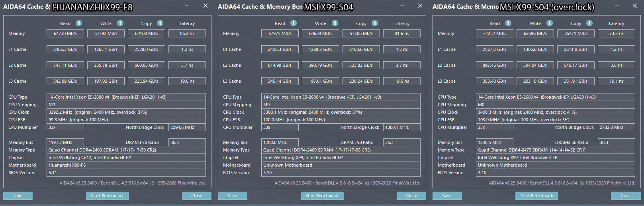Viewport: 644px width, 206px height.
Task: Close HUANANZHI X99-F8 window via title bar X
Action: pyautogui.click(x=206, y=6)
